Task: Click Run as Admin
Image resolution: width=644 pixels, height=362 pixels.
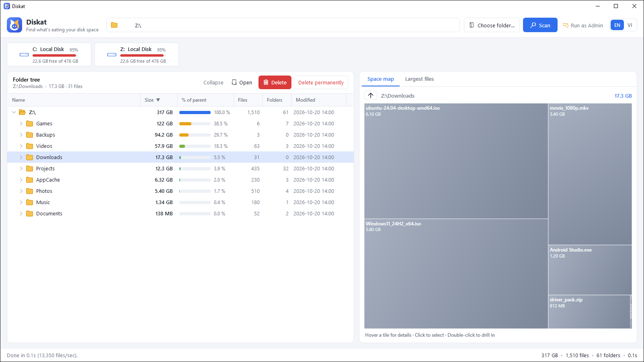Action: (x=583, y=25)
